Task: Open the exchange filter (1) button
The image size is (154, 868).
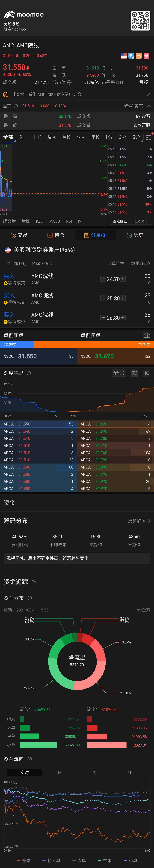Action: click(x=119, y=373)
